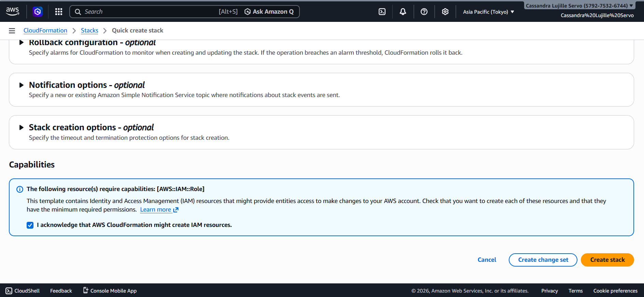Click the Create stack button
Viewport: 644px width, 297px height.
coord(607,260)
